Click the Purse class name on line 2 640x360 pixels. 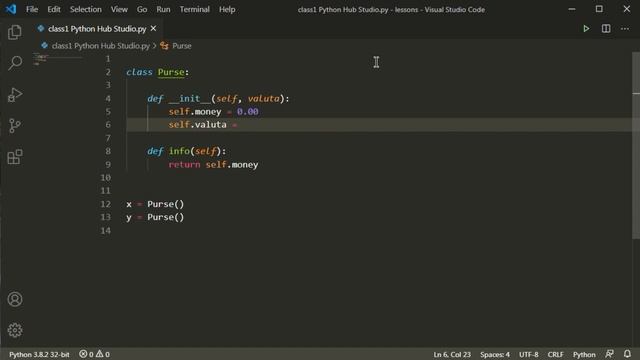171,72
